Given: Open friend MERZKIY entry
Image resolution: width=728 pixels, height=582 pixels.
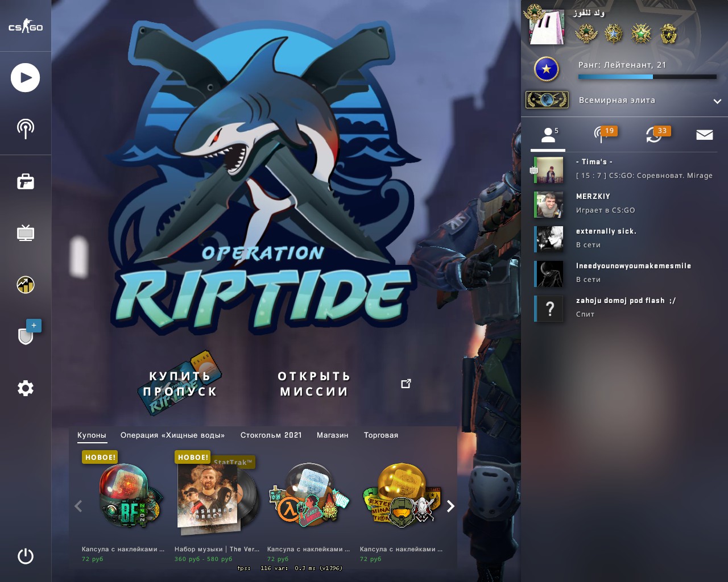Looking at the screenshot, I should [x=625, y=203].
